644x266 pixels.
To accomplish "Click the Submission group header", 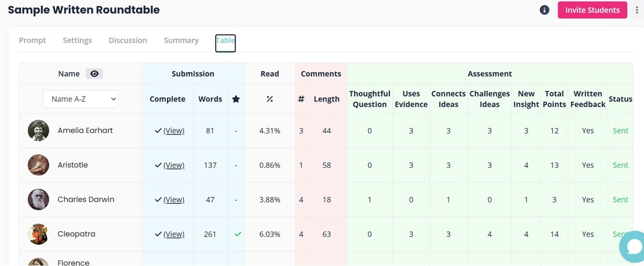I will (193, 74).
